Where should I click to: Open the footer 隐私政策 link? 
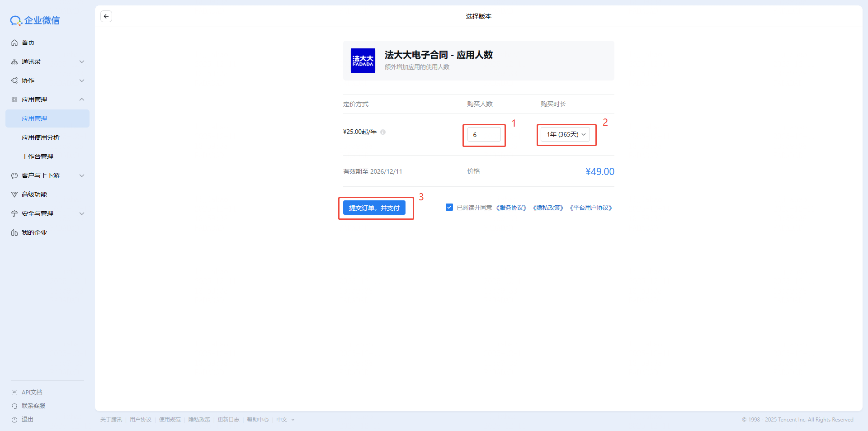(x=199, y=420)
